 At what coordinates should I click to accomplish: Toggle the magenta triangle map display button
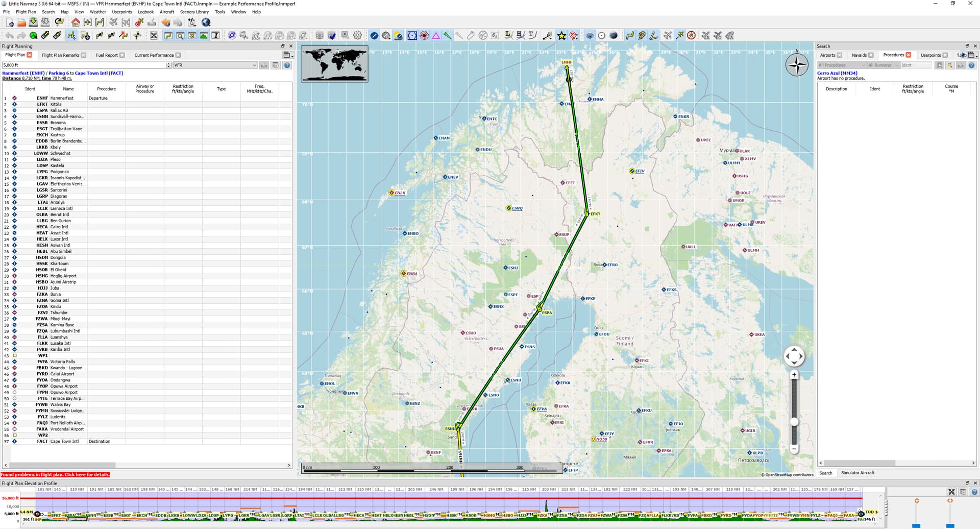(436, 36)
